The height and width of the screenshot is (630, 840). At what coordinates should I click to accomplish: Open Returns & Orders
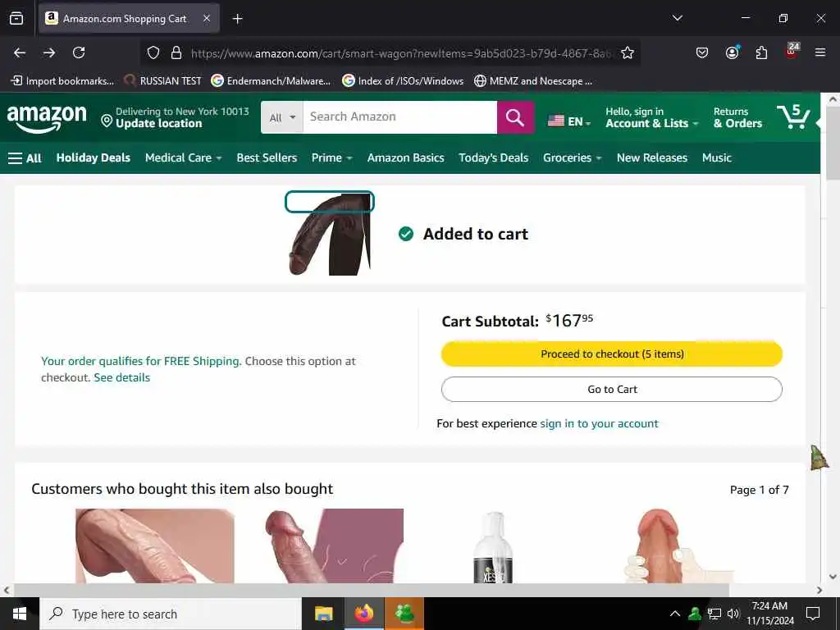pyautogui.click(x=737, y=117)
